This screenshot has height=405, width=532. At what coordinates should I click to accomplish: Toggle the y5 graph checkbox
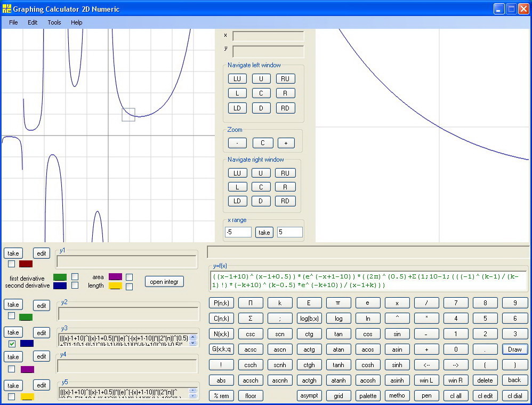coord(12,396)
